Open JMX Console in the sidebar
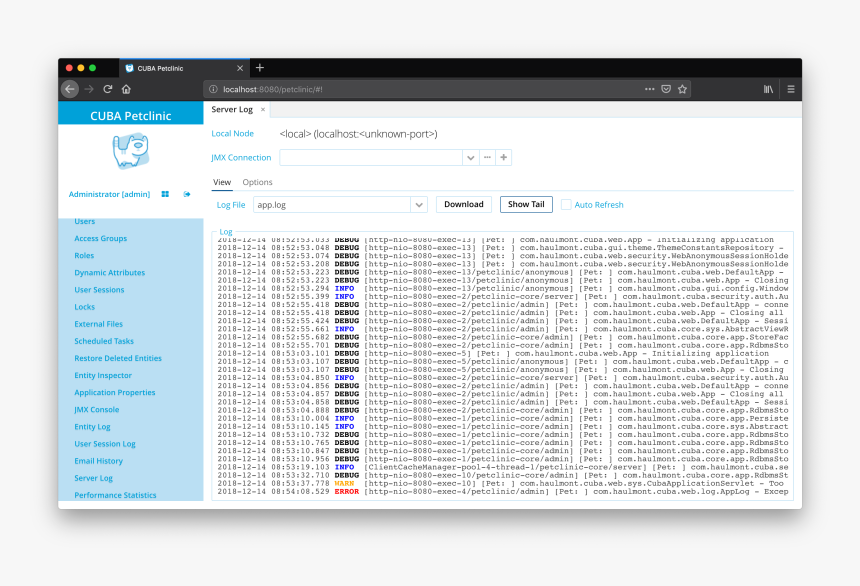Viewport: 860px width, 586px height. pos(97,409)
